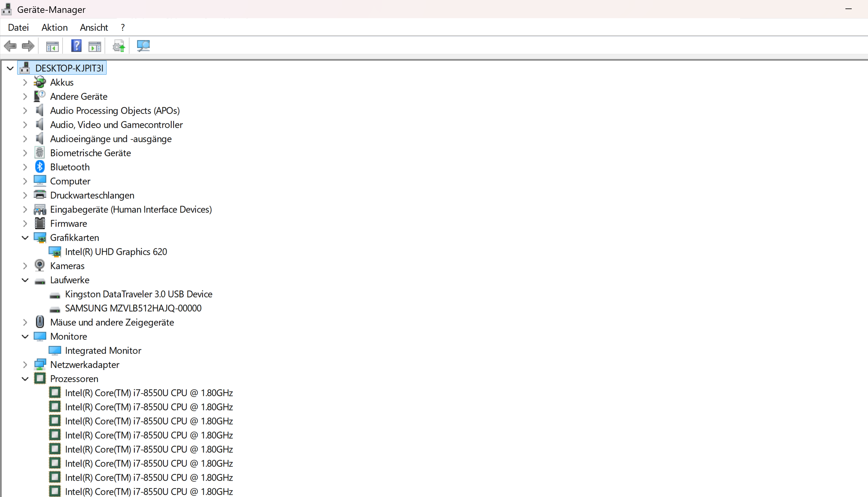Screen dimensions: 868x497
Task: Collapse the Prozessoren category
Action: 25,379
